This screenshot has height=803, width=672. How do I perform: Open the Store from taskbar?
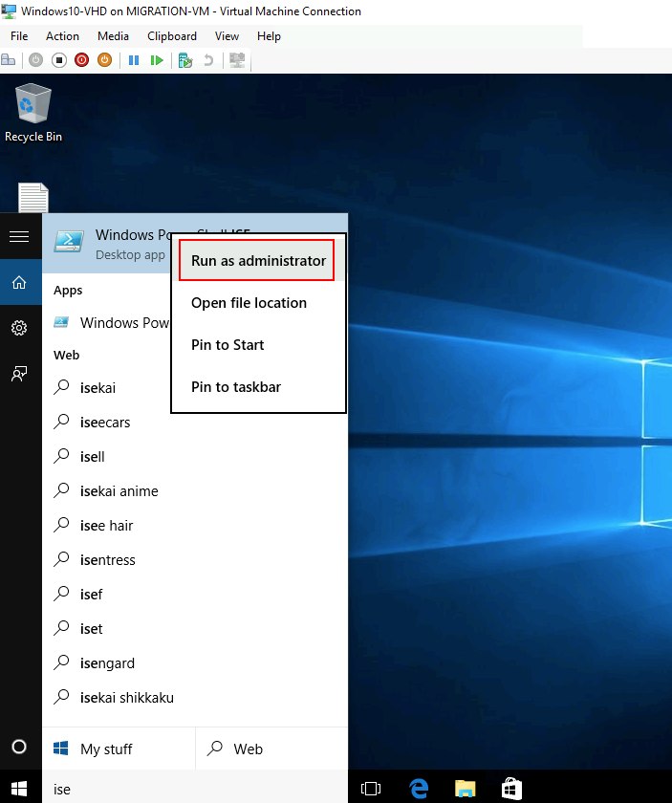coord(511,790)
